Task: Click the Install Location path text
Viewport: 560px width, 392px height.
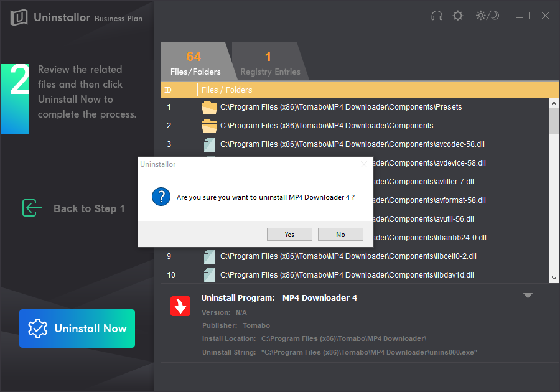Action: click(x=343, y=338)
